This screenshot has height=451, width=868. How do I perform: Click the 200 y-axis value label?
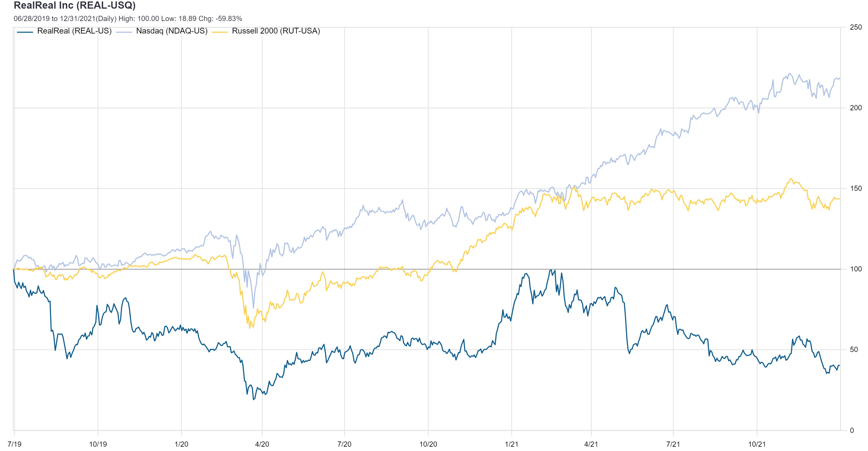(856, 108)
